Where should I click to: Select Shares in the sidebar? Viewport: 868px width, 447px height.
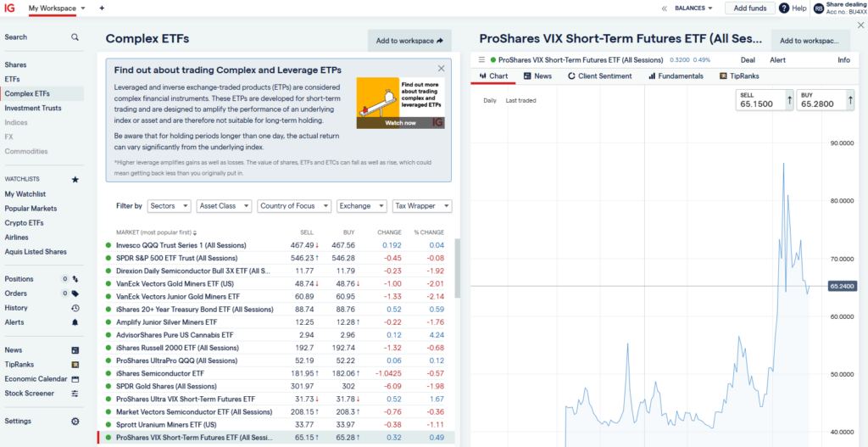pyautogui.click(x=15, y=64)
